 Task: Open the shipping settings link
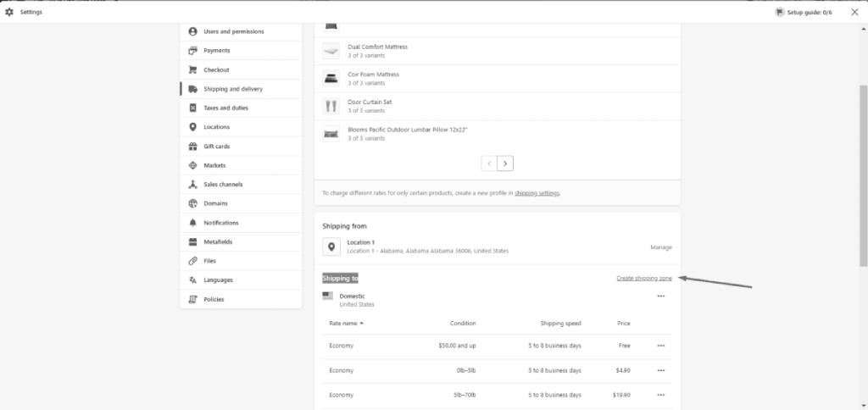(537, 193)
